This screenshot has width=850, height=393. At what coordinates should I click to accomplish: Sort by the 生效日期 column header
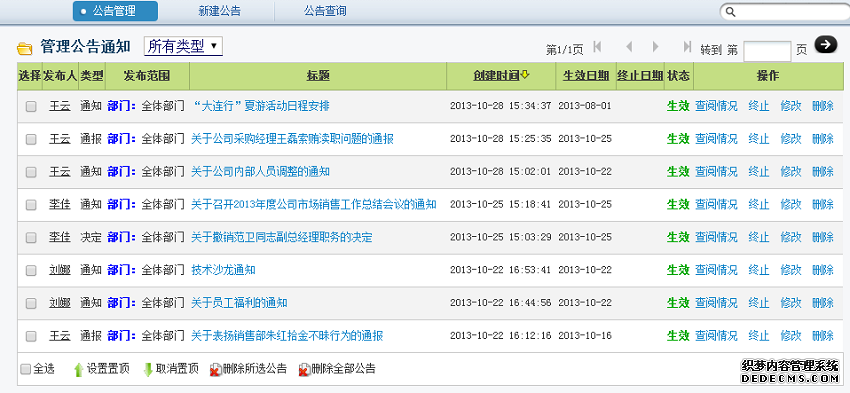tap(586, 76)
